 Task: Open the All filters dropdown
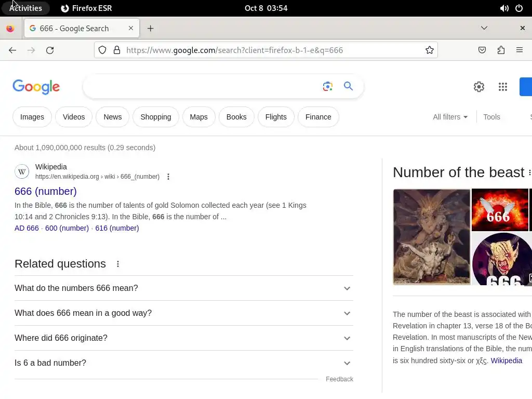tap(450, 117)
